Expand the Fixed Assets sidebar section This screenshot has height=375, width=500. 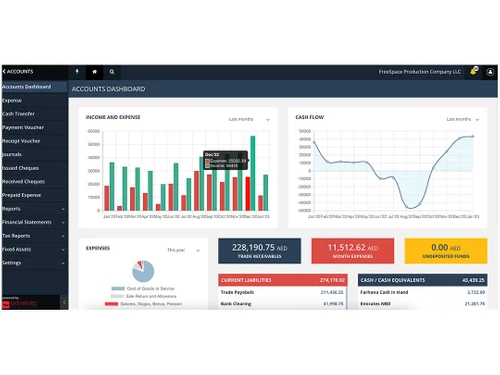coord(35,249)
